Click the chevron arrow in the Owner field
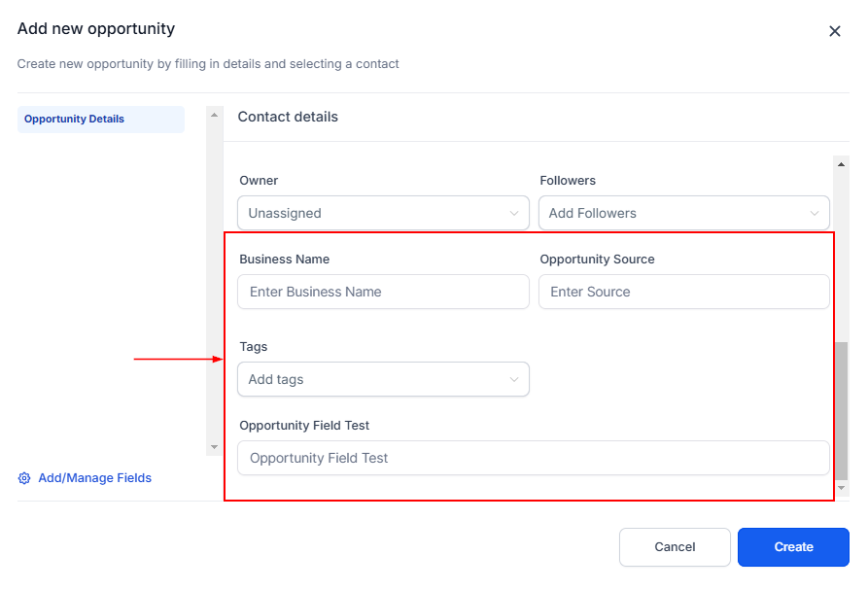Viewport: 868px width, 590px height. (x=514, y=213)
